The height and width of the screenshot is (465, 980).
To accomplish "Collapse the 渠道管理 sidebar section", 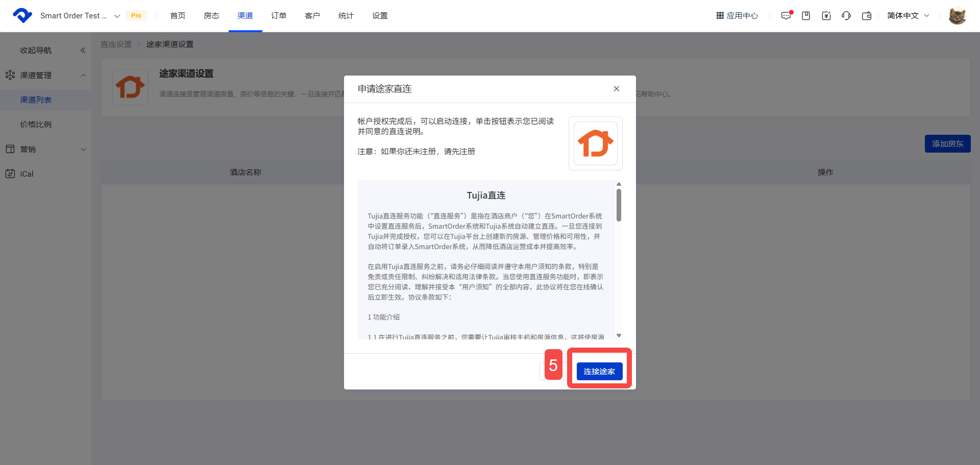I will [83, 75].
